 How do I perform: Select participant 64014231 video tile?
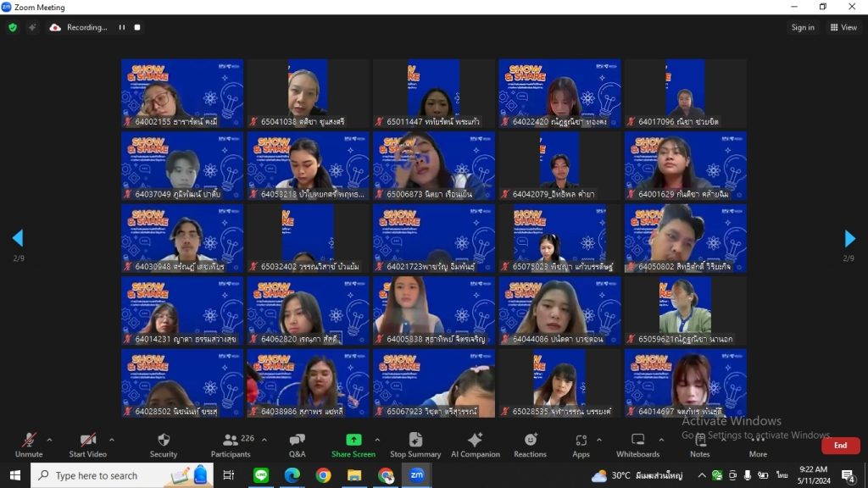182,311
